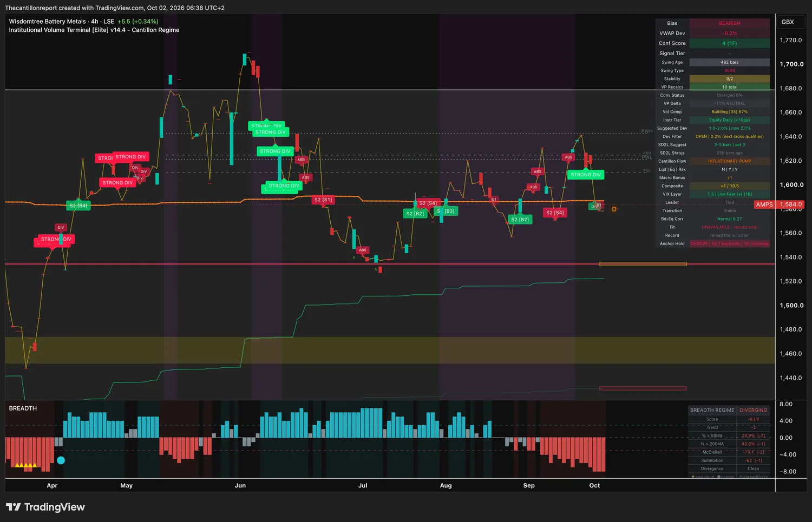Viewport: 812px width, 522px height.
Task: Click the Aug label on time axis
Action: tap(446, 486)
